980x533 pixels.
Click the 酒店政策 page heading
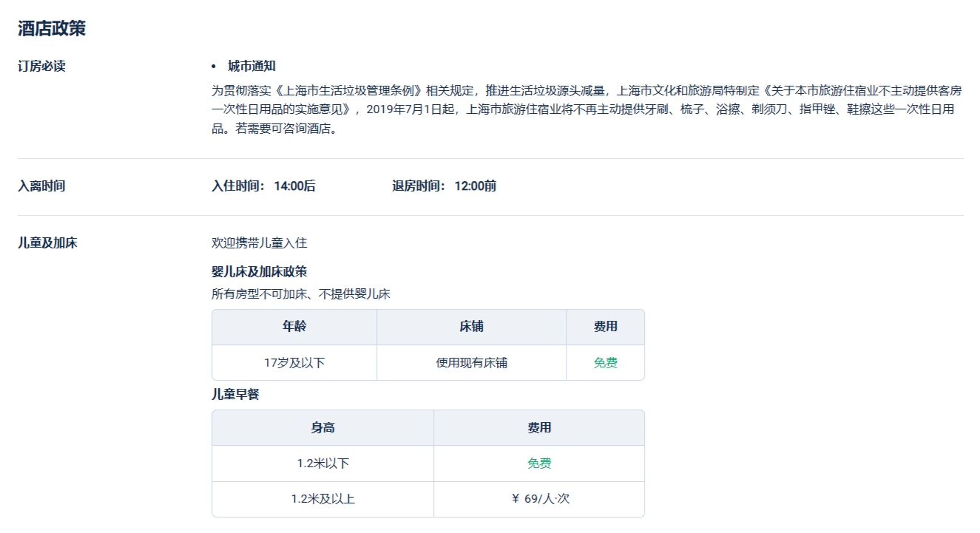[52, 29]
